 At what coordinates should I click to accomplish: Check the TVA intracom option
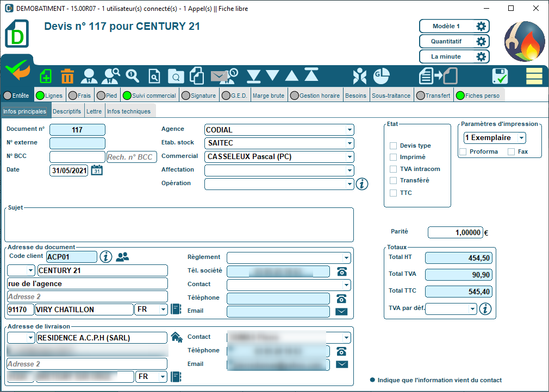(393, 169)
